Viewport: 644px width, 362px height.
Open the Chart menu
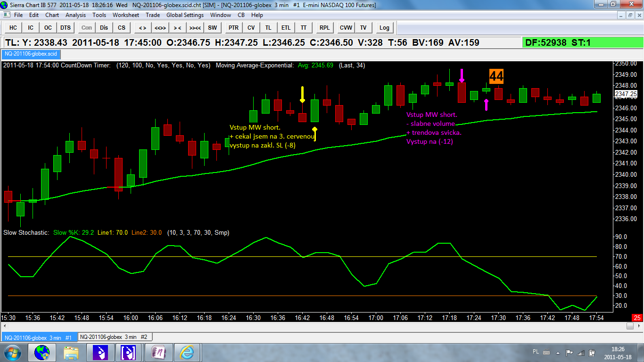(x=52, y=15)
